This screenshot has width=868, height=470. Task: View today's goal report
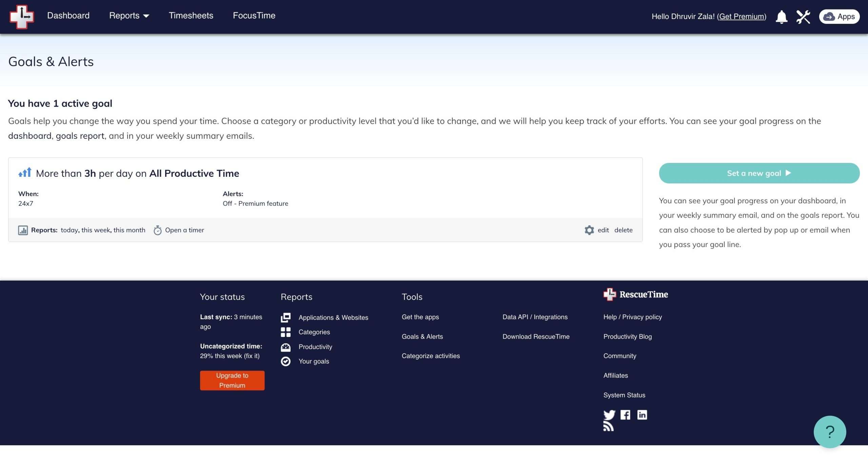click(x=70, y=230)
